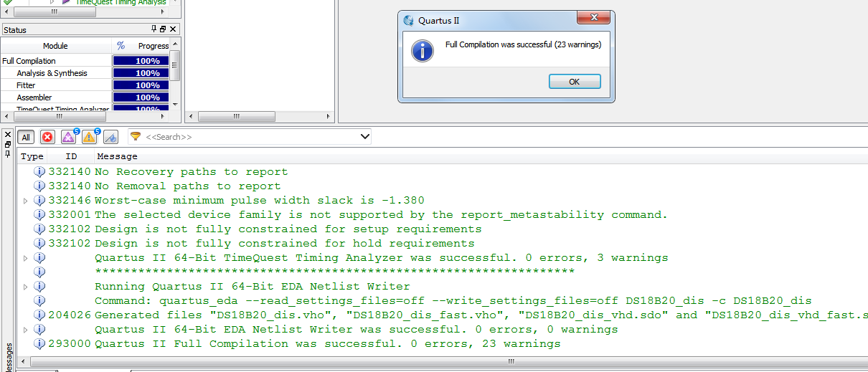The width and height of the screenshot is (868, 372).
Task: Toggle the purple critical warnings filter
Action: pyautogui.click(x=69, y=137)
